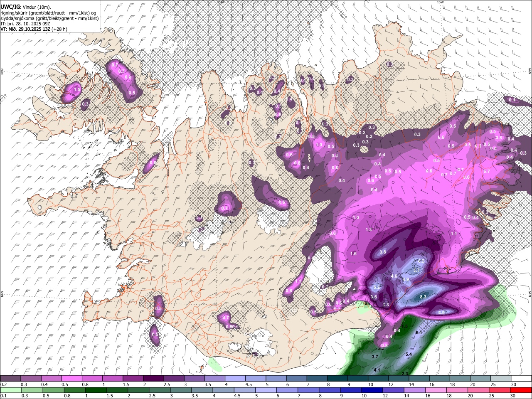The width and height of the screenshot is (532, 399).
Task: Select the 5.4 rain value offshore southeast
Action: [408, 354]
